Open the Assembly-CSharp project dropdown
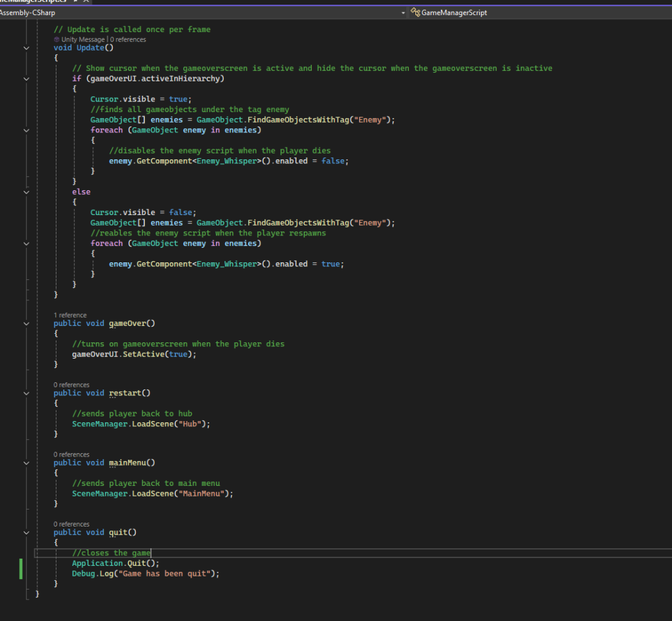Viewport: 672px width, 621px height. [403, 13]
